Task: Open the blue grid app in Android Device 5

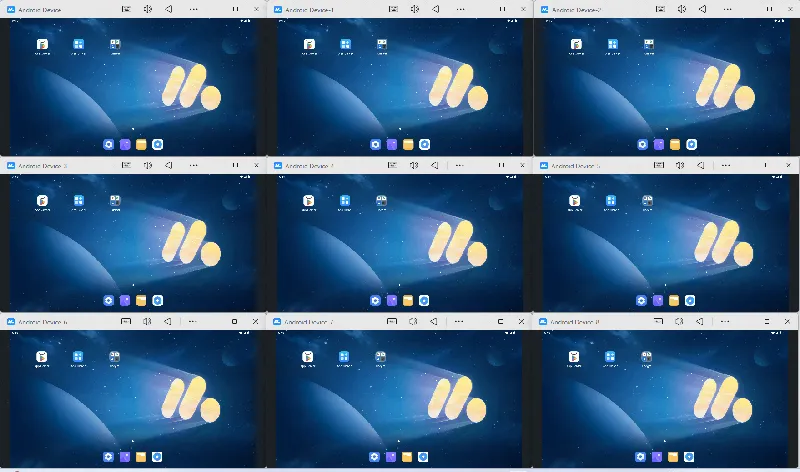Action: (611, 201)
